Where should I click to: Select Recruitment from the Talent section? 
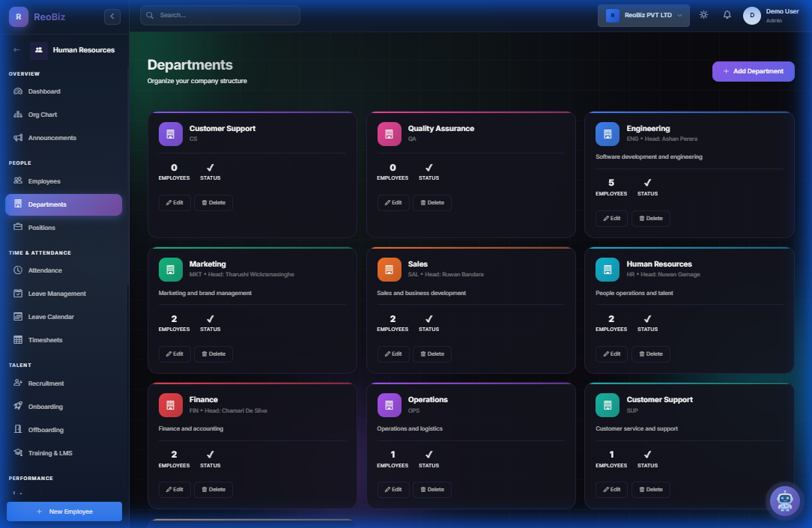(46, 383)
